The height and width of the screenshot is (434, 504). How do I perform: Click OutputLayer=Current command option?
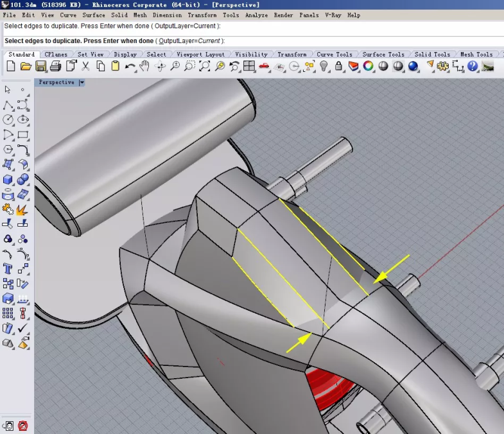click(x=190, y=41)
